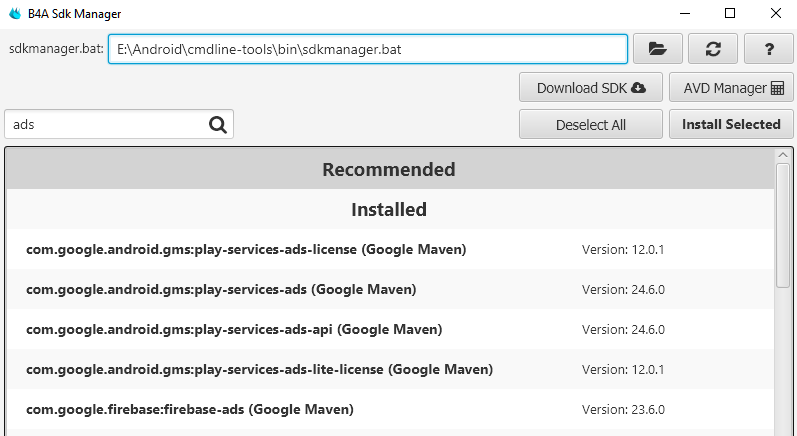
Task: Click scrollbar up arrow of package list
Action: (783, 155)
